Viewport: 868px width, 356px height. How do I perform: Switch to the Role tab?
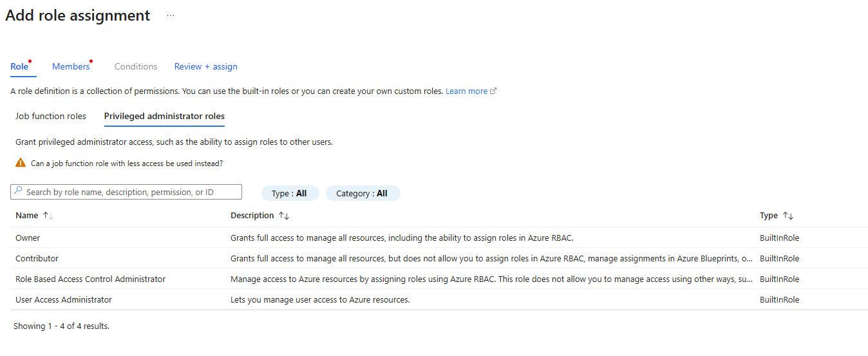19,66
